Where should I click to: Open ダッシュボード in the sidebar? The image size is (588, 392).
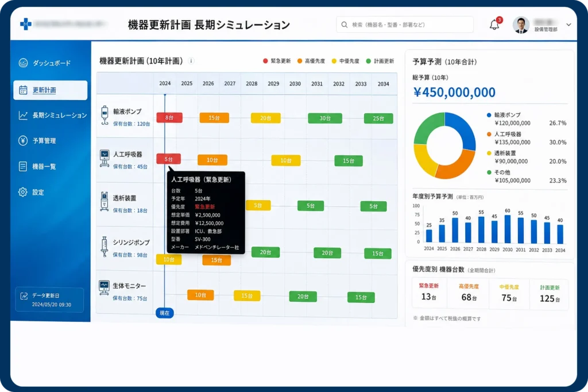click(x=51, y=63)
